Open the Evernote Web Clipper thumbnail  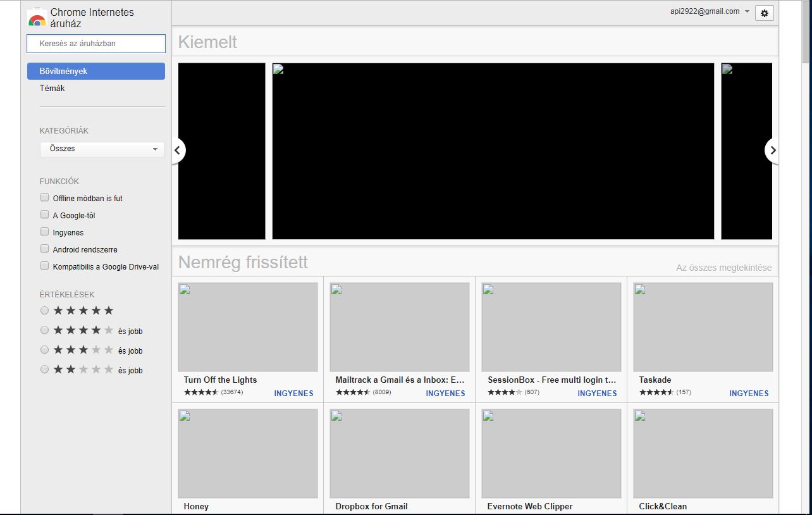(551, 454)
